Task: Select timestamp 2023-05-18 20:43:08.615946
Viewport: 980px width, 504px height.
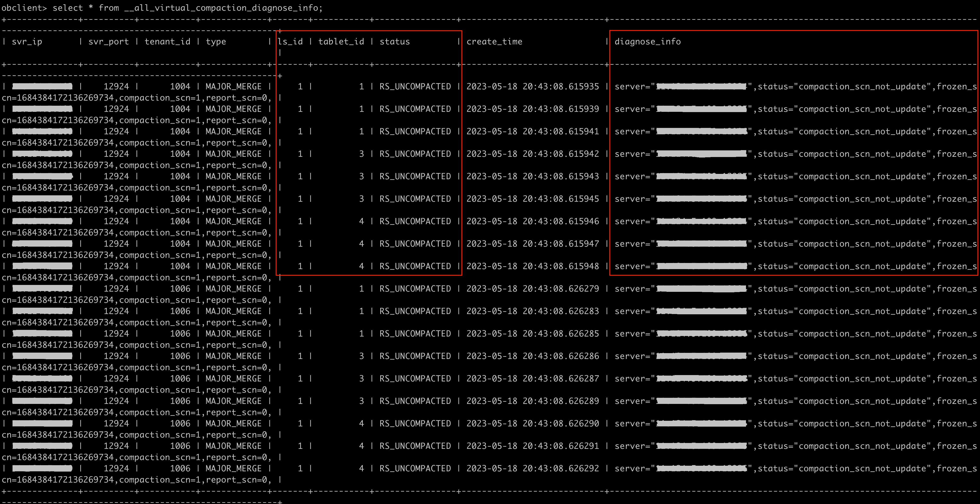Action: pos(533,221)
